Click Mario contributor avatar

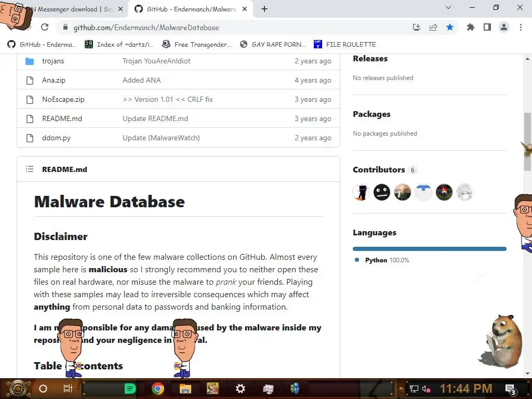tap(444, 192)
